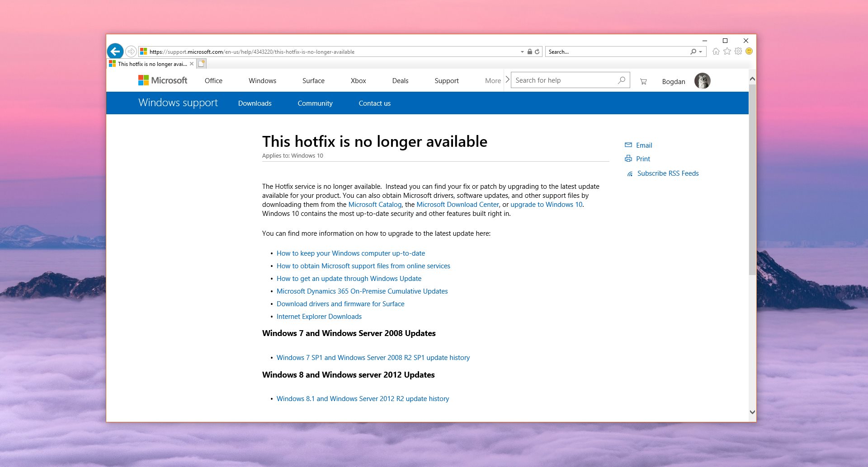Image resolution: width=868 pixels, height=467 pixels.
Task: Click the Print link text
Action: (643, 159)
